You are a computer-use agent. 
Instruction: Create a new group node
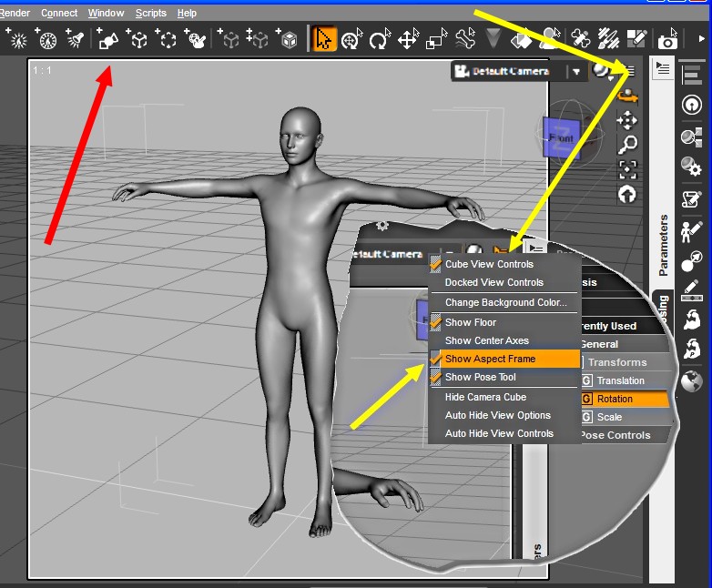point(167,39)
